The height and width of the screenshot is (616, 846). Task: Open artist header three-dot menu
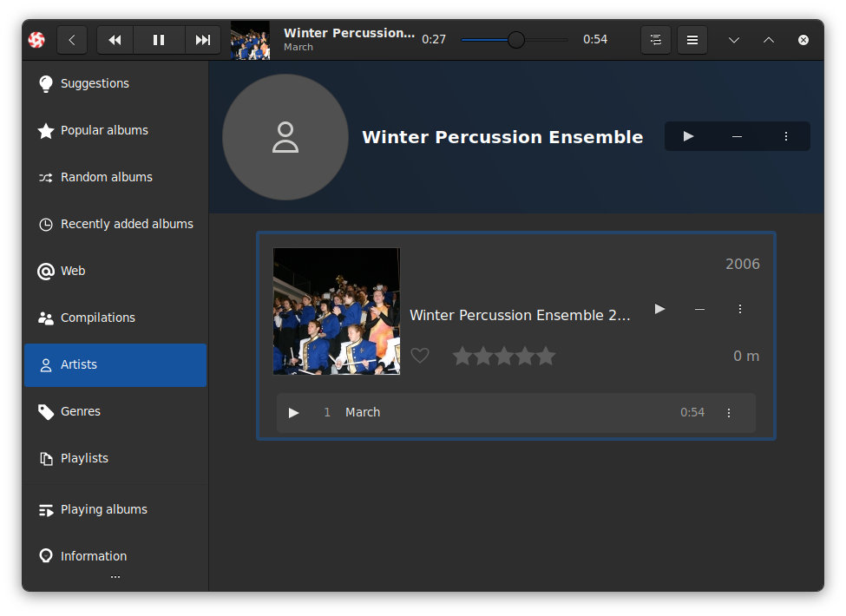tap(786, 136)
